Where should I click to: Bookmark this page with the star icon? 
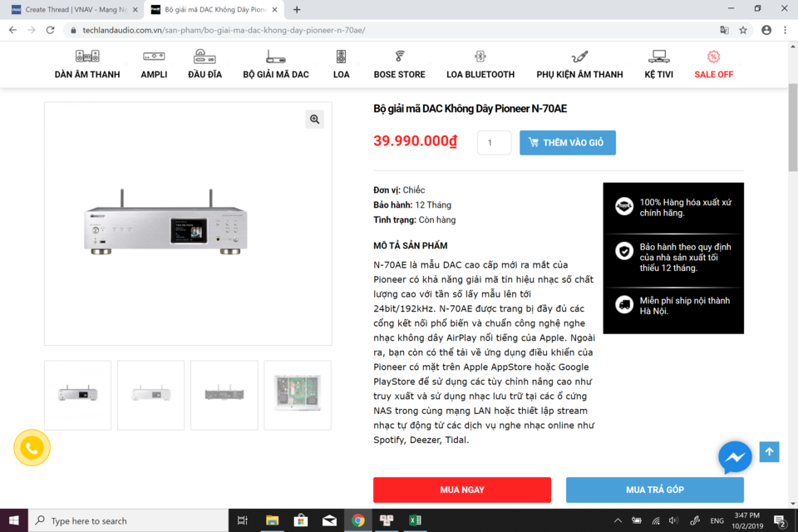743,30
